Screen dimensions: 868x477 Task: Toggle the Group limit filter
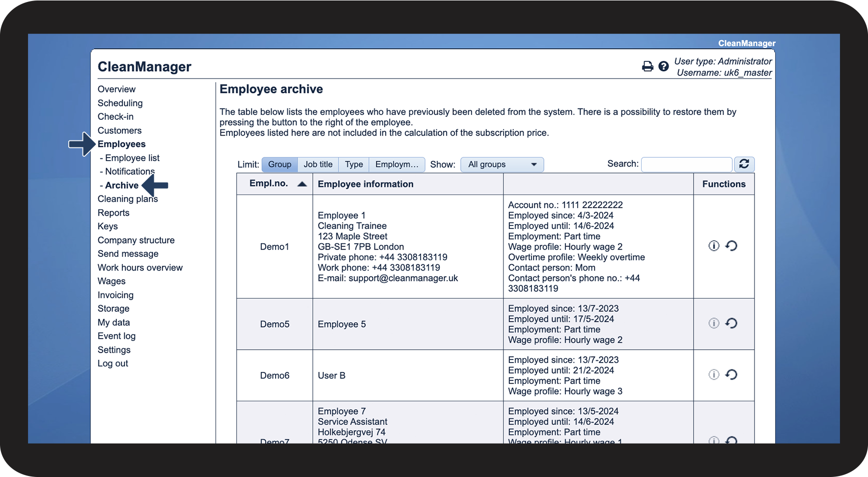(x=280, y=165)
